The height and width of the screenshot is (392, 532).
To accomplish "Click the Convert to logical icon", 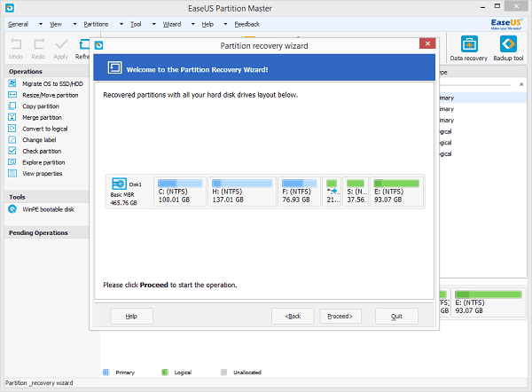I will (x=12, y=129).
